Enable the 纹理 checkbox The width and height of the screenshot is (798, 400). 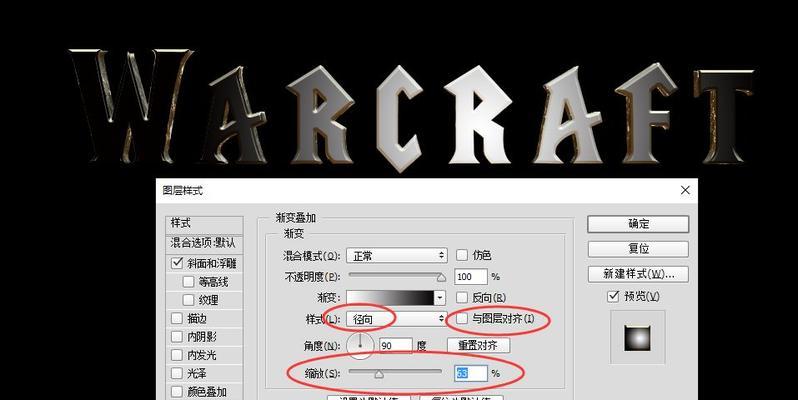188,300
